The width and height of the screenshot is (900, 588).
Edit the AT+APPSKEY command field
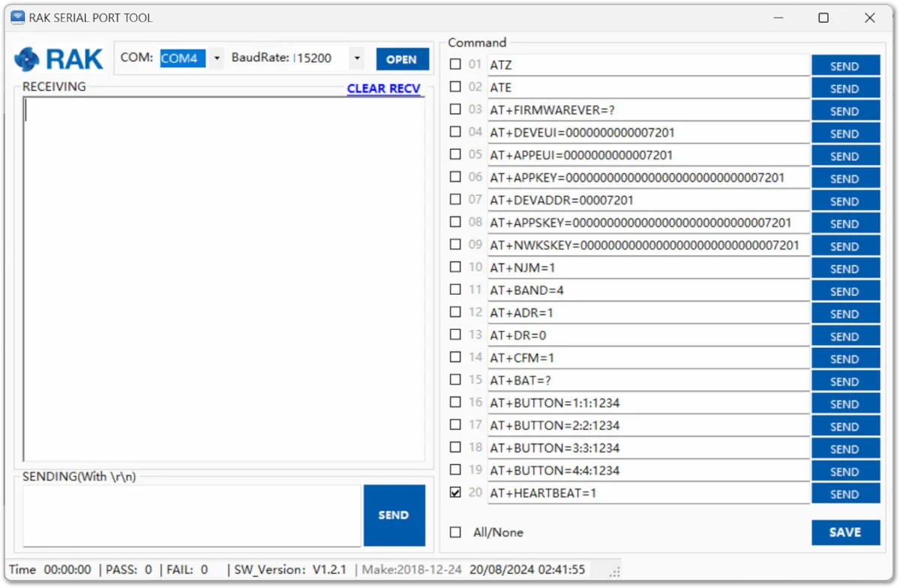pyautogui.click(x=649, y=223)
